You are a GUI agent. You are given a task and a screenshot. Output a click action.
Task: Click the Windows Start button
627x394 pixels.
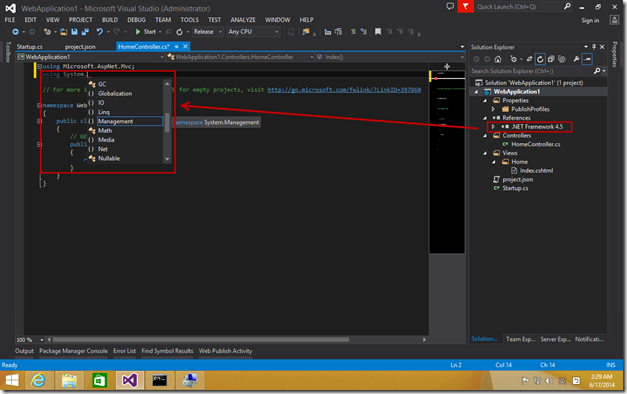coord(12,380)
